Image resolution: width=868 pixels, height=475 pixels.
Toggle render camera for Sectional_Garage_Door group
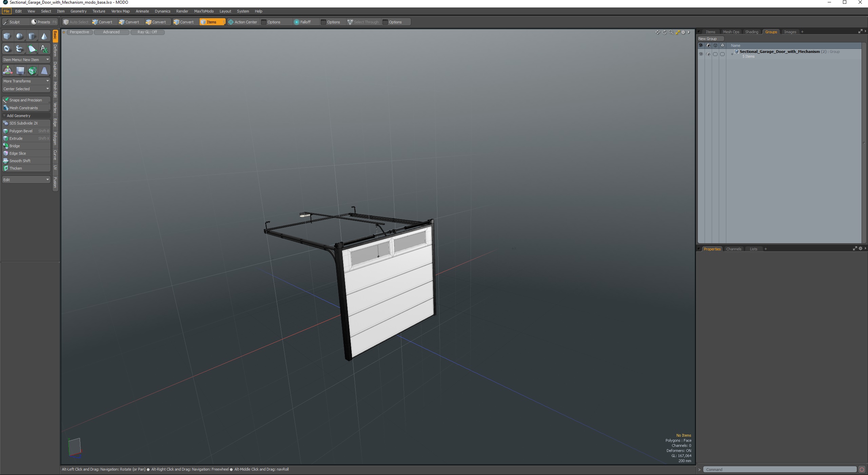[708, 54]
